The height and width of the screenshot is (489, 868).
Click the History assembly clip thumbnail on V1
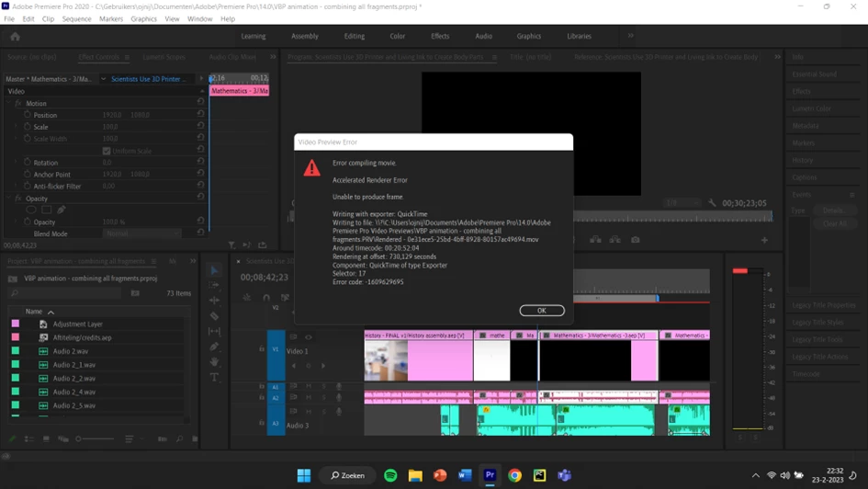point(386,360)
